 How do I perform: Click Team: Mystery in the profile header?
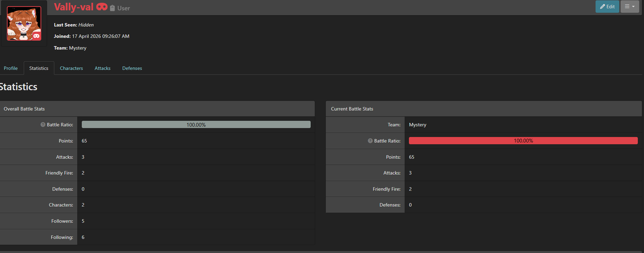(70, 48)
